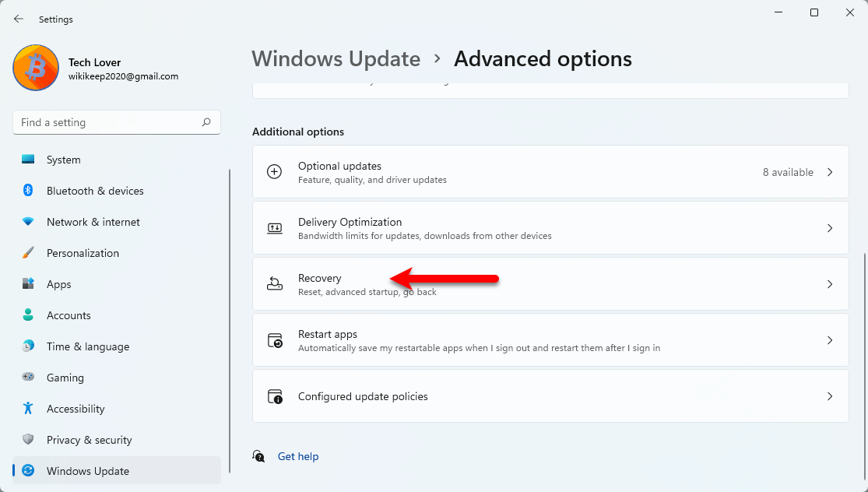This screenshot has width=868, height=492.
Task: Click the back arrow icon
Action: pyautogui.click(x=18, y=19)
